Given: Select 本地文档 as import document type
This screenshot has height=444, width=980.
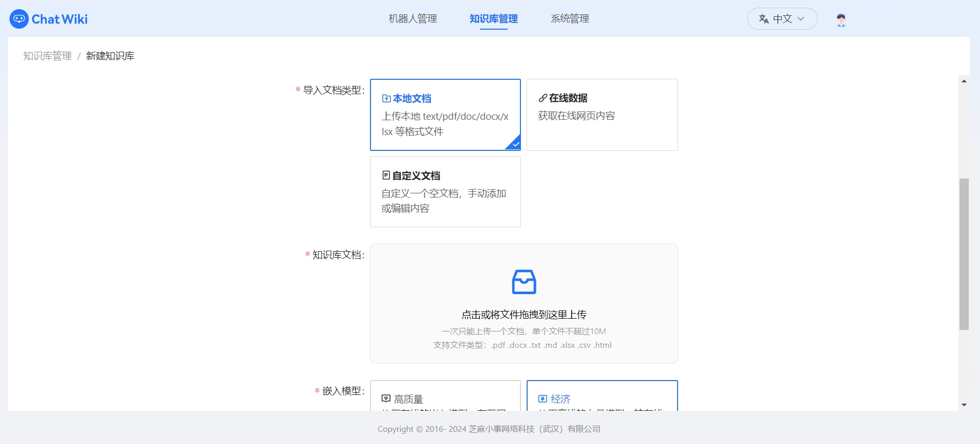Looking at the screenshot, I should 445,115.
